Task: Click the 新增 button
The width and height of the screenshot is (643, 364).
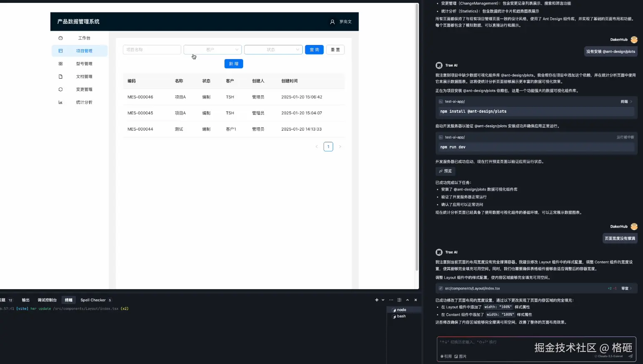Action: [234, 64]
